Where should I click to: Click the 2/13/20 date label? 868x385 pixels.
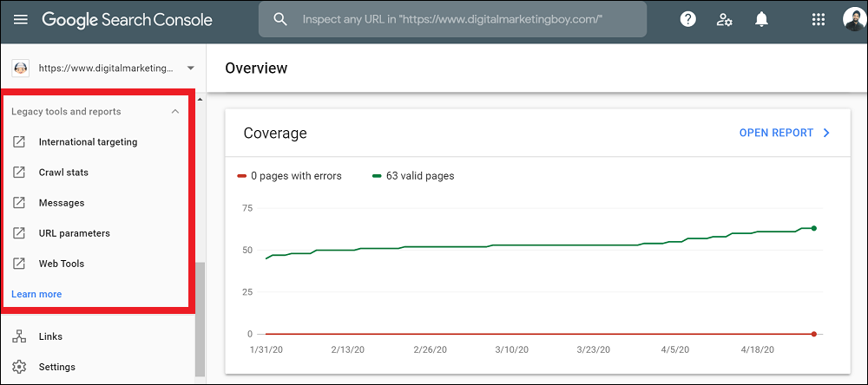[348, 349]
